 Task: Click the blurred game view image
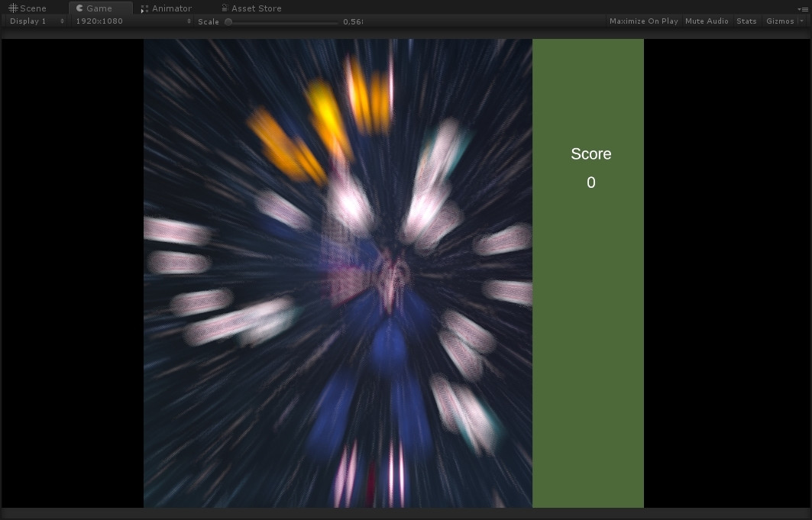click(338, 273)
